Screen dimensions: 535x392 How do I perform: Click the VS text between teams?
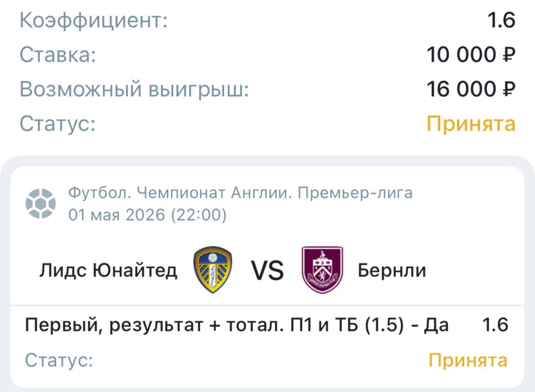coord(267,271)
